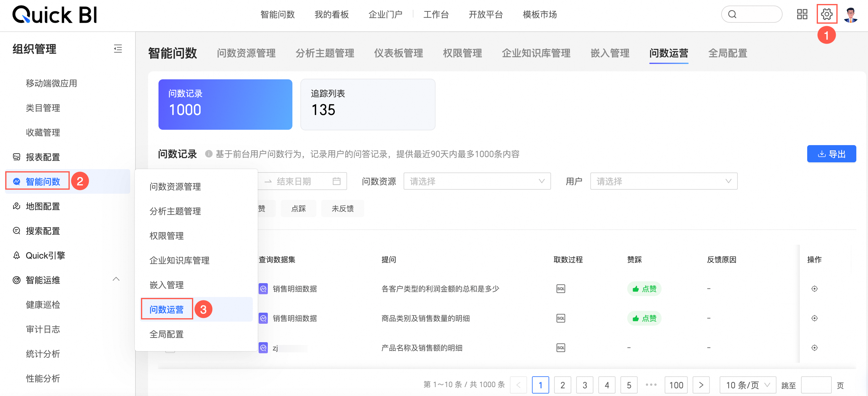
Task: Click the 导出 export button
Action: (831, 154)
